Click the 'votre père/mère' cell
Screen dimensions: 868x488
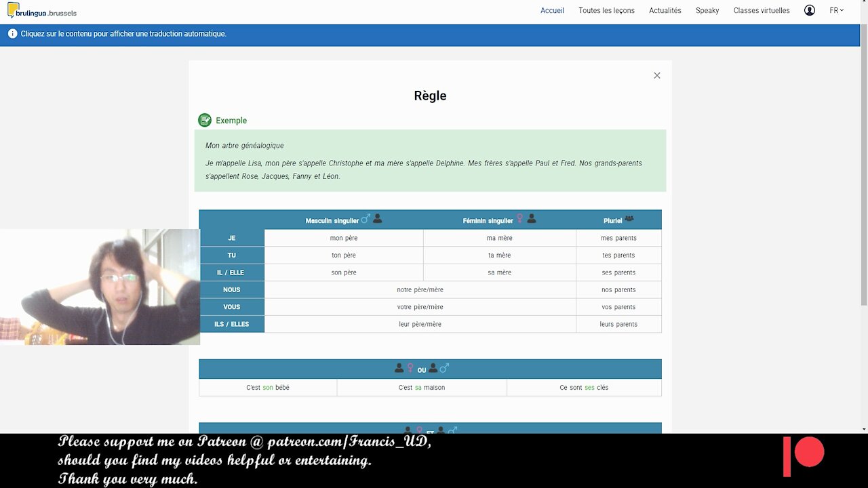(420, 307)
